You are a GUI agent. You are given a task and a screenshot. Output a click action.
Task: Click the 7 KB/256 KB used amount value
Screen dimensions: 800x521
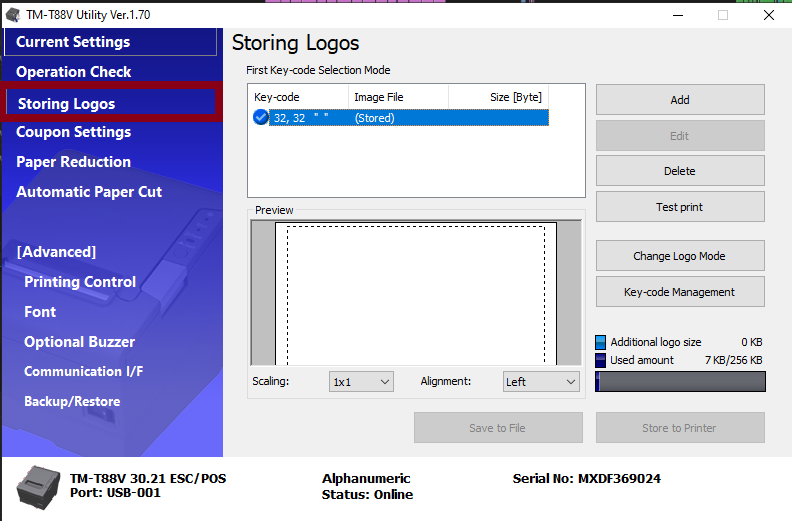click(x=734, y=360)
